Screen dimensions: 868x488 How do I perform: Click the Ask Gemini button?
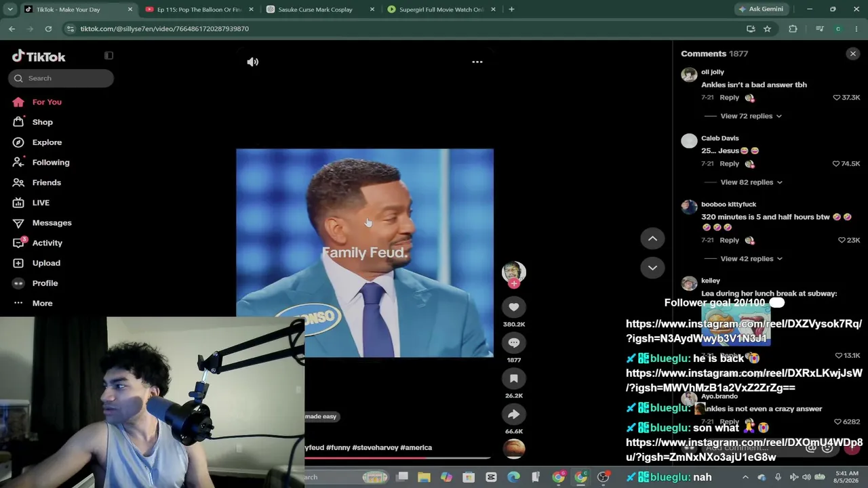pyautogui.click(x=761, y=9)
